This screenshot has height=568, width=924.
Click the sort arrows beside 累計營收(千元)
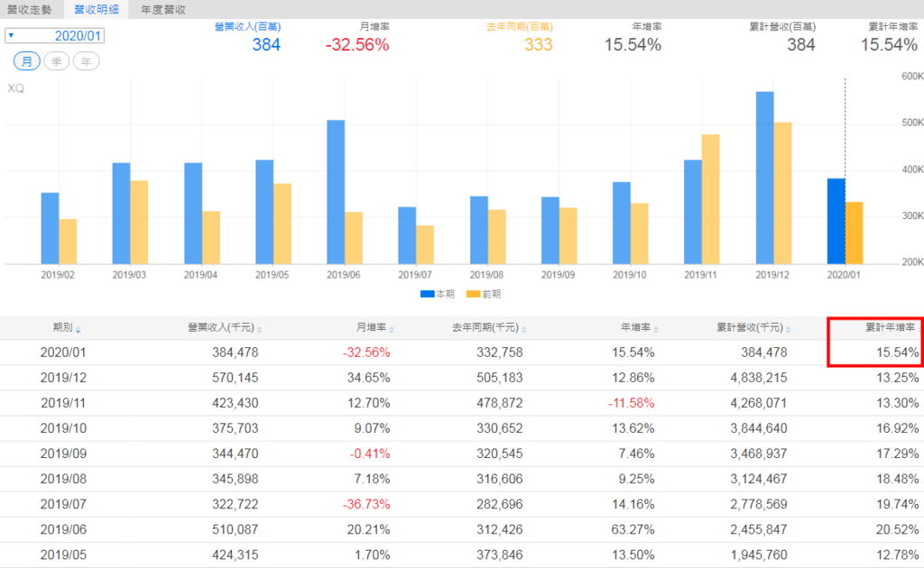[x=789, y=330]
